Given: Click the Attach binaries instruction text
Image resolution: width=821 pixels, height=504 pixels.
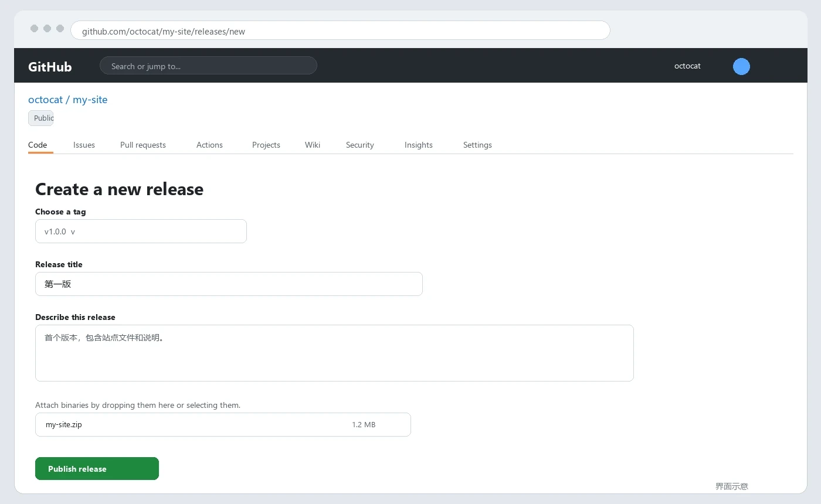Looking at the screenshot, I should coord(138,405).
